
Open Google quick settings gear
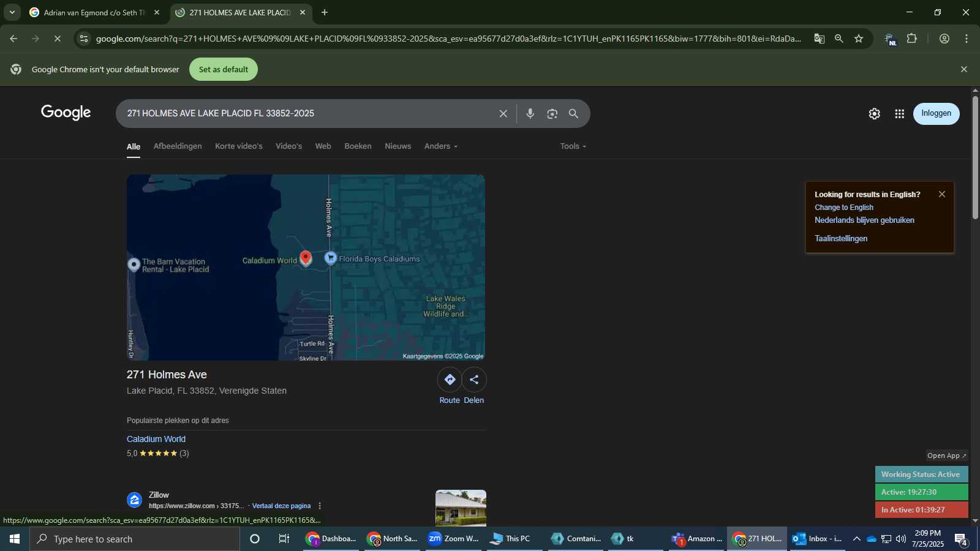pos(875,113)
